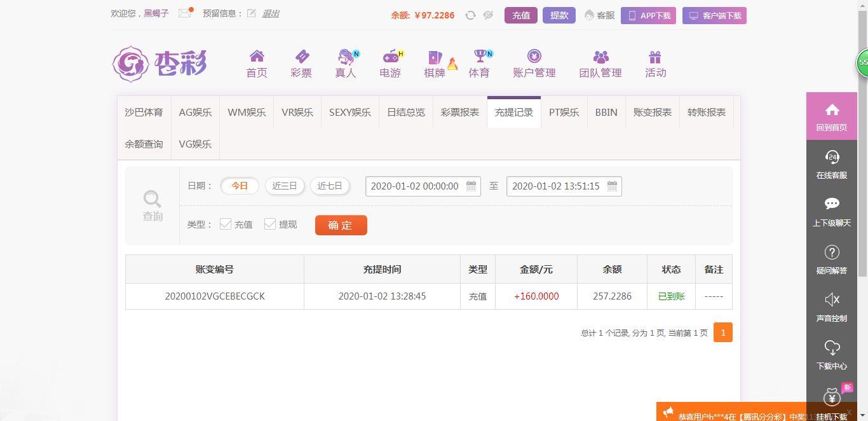Image resolution: width=868 pixels, height=421 pixels.
Task: Open 下载中心 cloud download icon
Action: [x=832, y=347]
